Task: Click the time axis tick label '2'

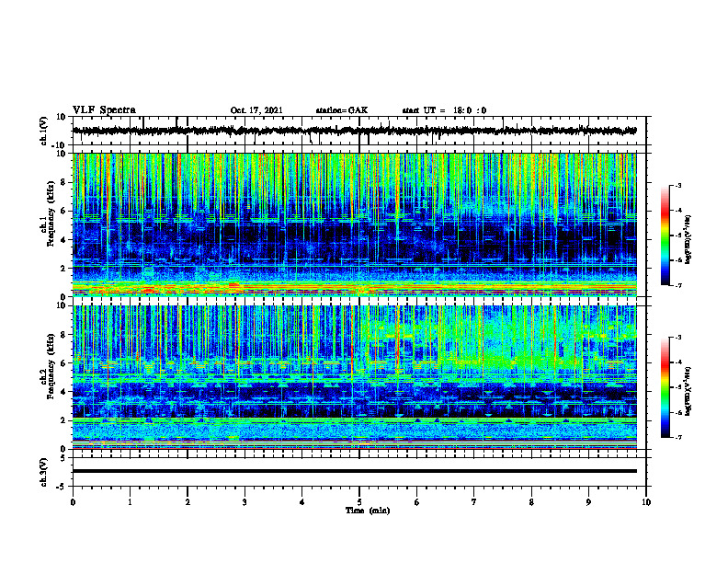Action: click(188, 502)
